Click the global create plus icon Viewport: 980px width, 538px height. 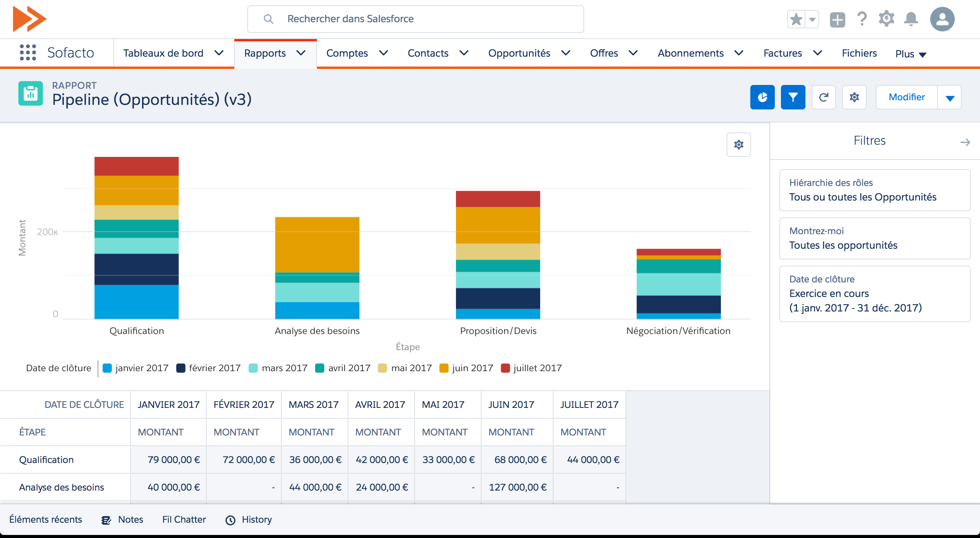[x=837, y=20]
